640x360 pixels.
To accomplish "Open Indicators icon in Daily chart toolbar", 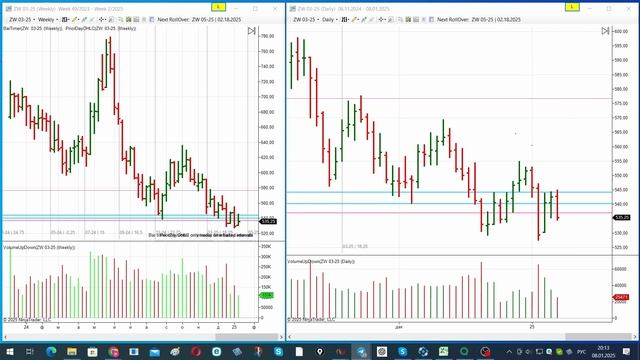I will click(x=416, y=19).
